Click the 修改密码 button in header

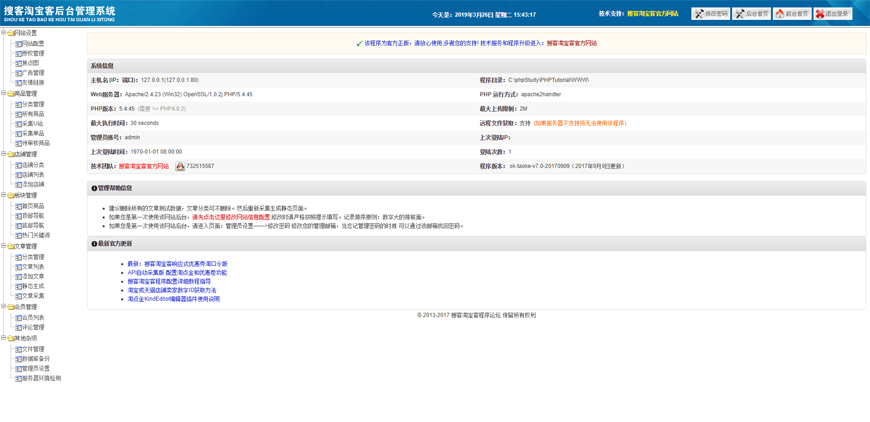pos(710,14)
